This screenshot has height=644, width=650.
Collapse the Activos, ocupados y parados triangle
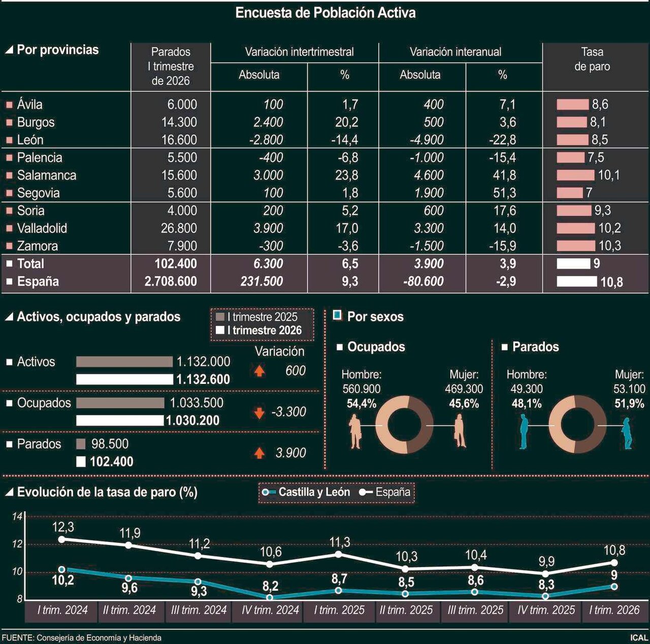coord(9,317)
